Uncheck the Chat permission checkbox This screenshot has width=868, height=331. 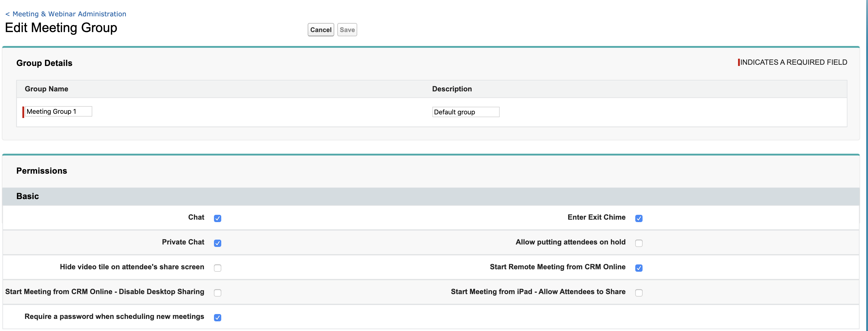(x=217, y=218)
